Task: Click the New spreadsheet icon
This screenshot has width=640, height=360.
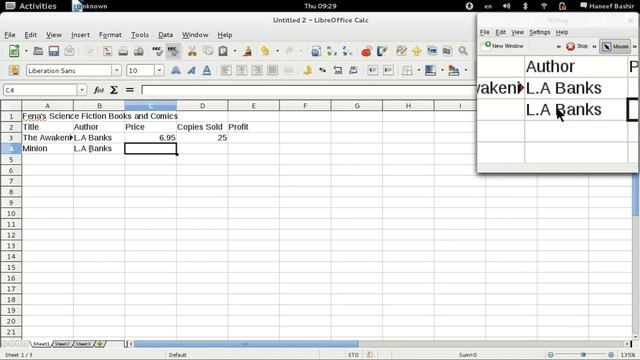Action: coord(14,51)
